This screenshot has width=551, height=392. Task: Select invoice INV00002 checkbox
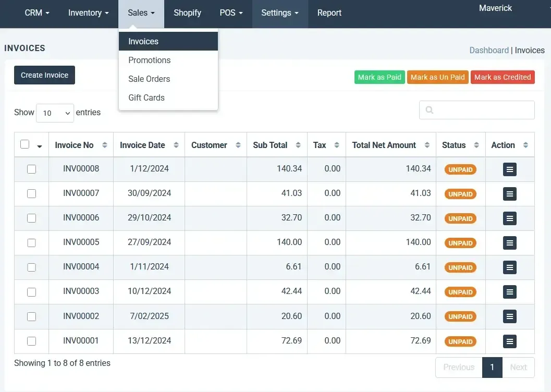pyautogui.click(x=32, y=316)
